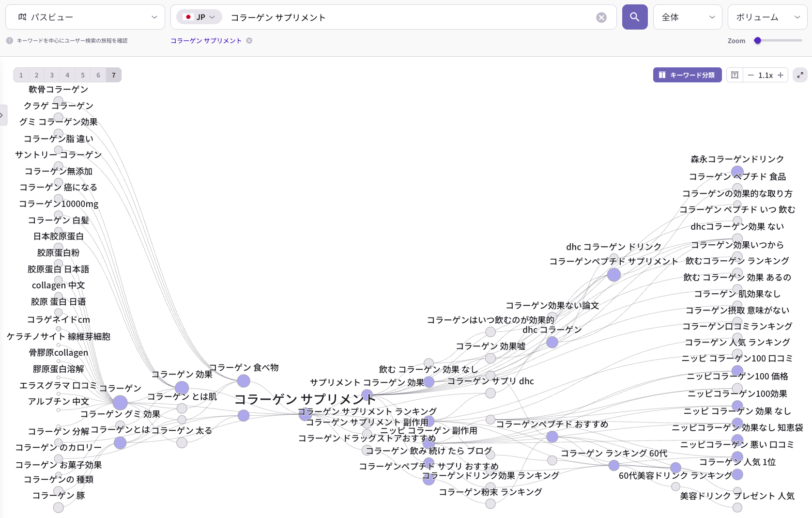Select depth level 7 tab
This screenshot has width=812, height=518.
(114, 75)
